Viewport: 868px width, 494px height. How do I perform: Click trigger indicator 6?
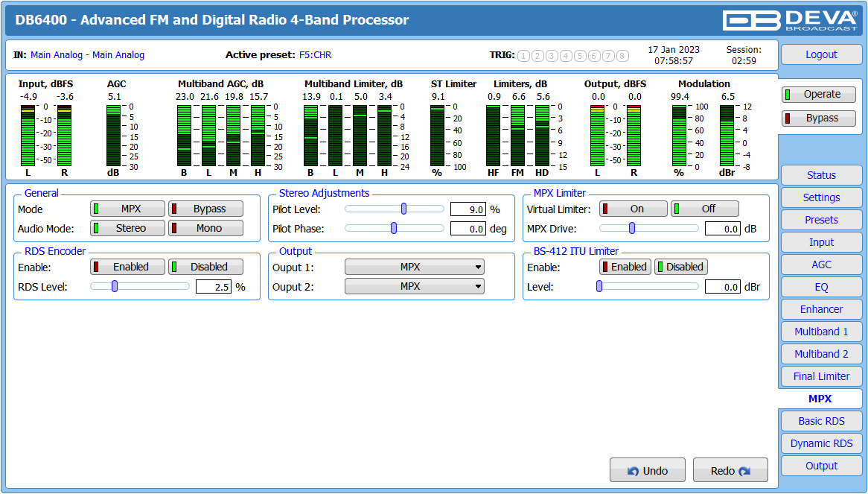(594, 55)
